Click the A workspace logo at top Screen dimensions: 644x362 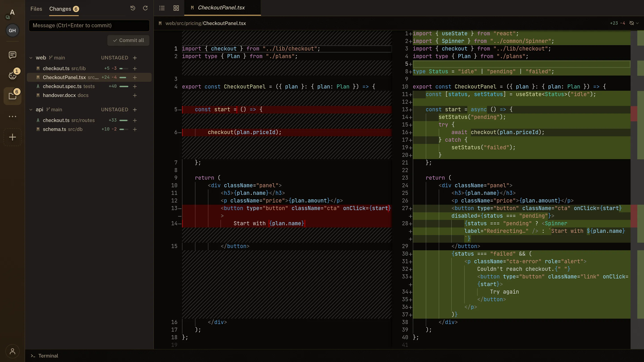[12, 13]
